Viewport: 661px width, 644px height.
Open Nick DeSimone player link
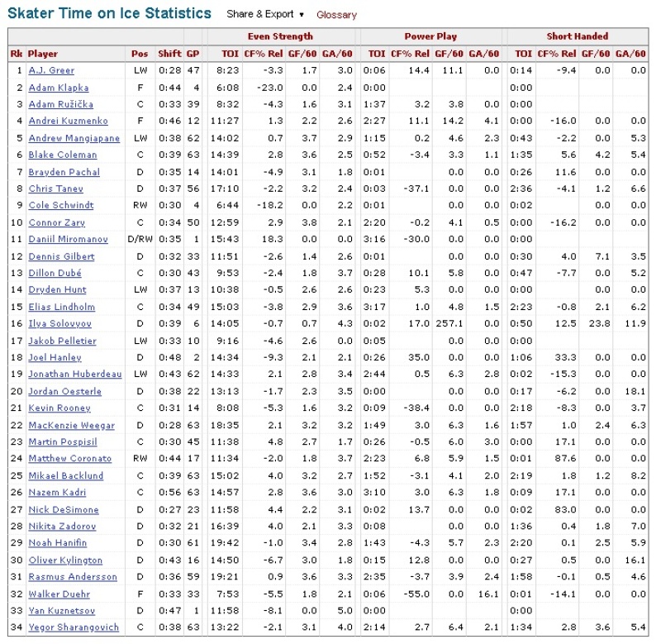[64, 509]
